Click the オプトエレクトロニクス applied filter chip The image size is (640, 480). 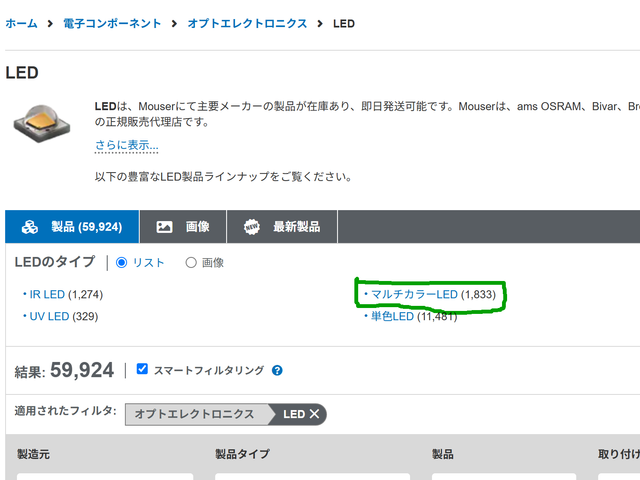[194, 414]
